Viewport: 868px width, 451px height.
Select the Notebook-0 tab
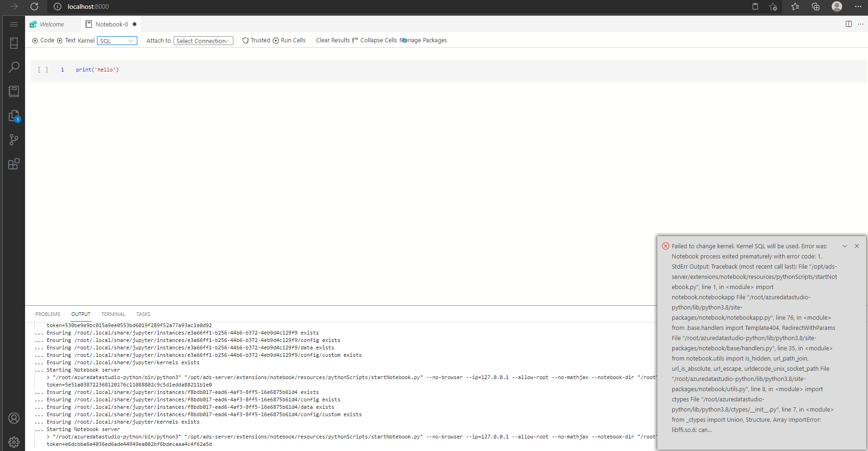[x=111, y=24]
